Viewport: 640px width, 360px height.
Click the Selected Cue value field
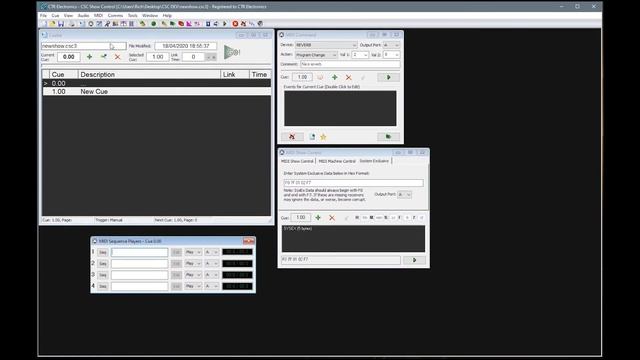pos(158,57)
